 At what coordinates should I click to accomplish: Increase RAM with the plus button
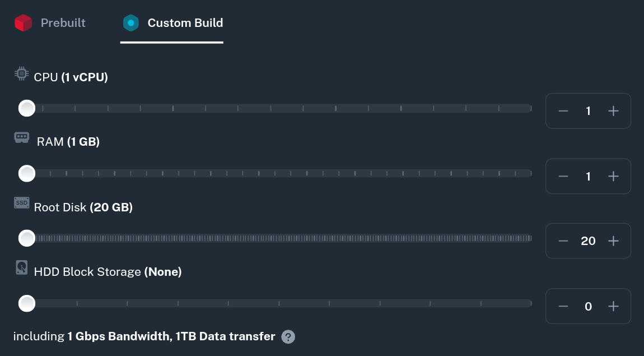pyautogui.click(x=613, y=177)
